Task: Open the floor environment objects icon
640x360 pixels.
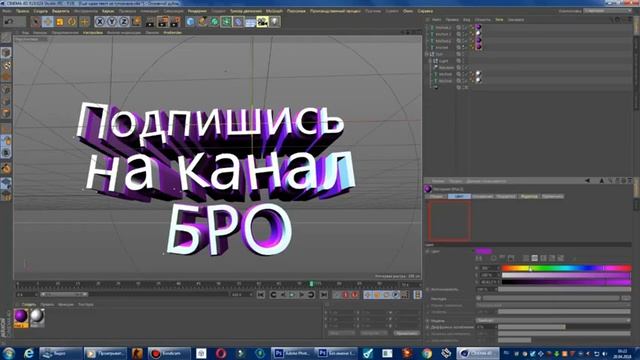Action: [250, 22]
